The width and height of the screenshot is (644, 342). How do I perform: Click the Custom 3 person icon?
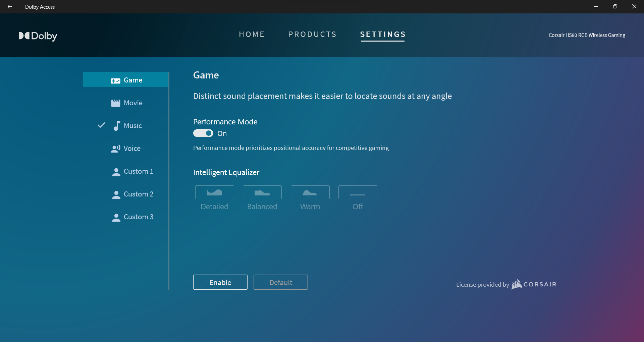[116, 217]
